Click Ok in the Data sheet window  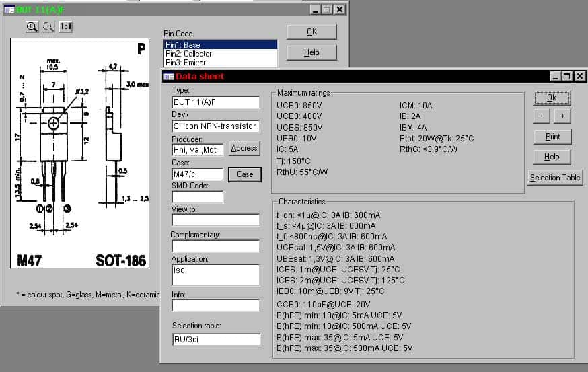pyautogui.click(x=552, y=98)
